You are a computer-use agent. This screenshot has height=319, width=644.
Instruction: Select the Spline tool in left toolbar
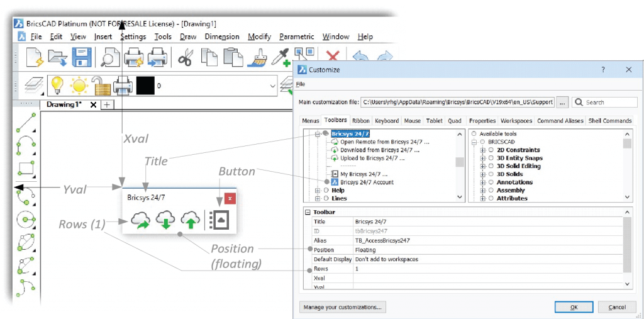[26, 288]
